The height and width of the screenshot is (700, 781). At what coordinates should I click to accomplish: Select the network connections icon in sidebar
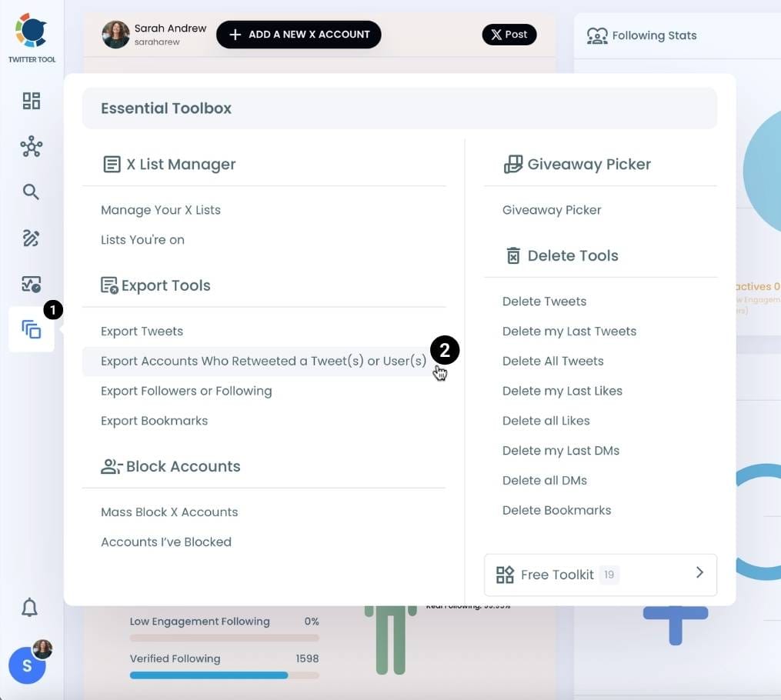(31, 146)
